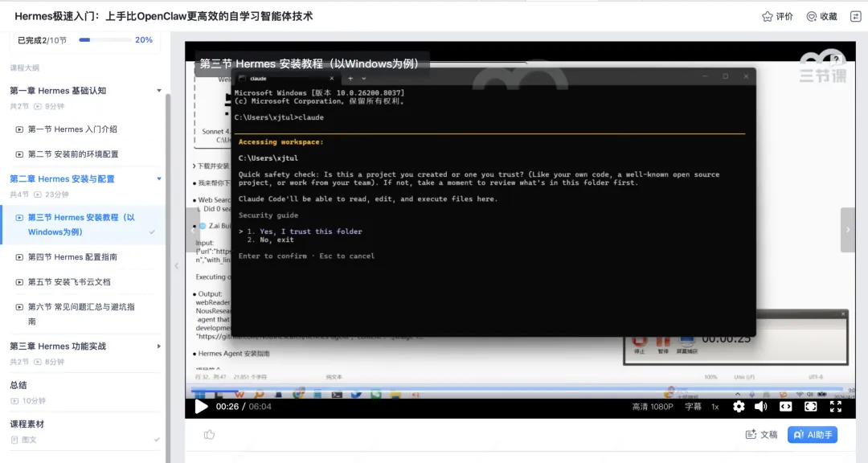Screen dimensions: 868x463
Task: Mute the video volume
Action: (760, 407)
